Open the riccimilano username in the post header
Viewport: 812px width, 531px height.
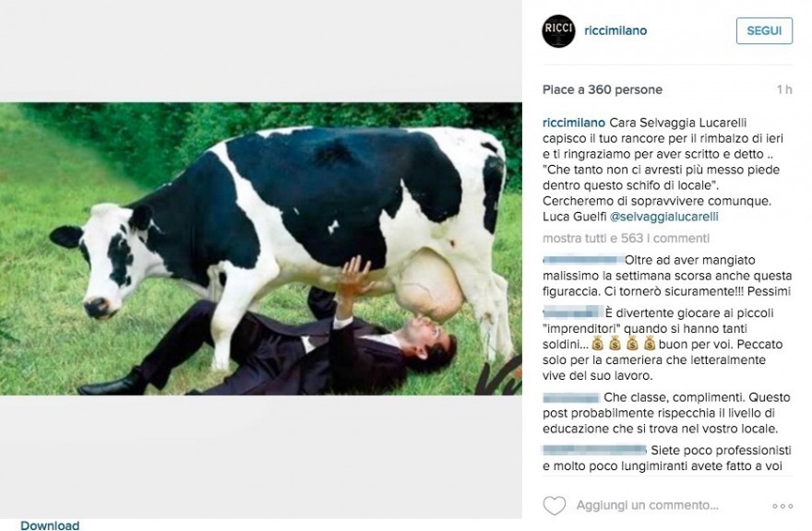[x=615, y=30]
